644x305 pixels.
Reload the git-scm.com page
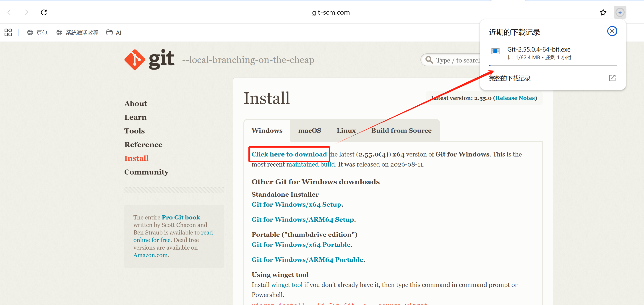coord(44,12)
